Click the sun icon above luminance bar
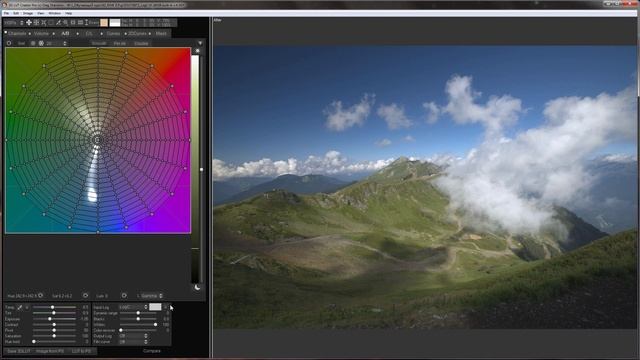The width and height of the screenshot is (640, 360). click(x=198, y=51)
